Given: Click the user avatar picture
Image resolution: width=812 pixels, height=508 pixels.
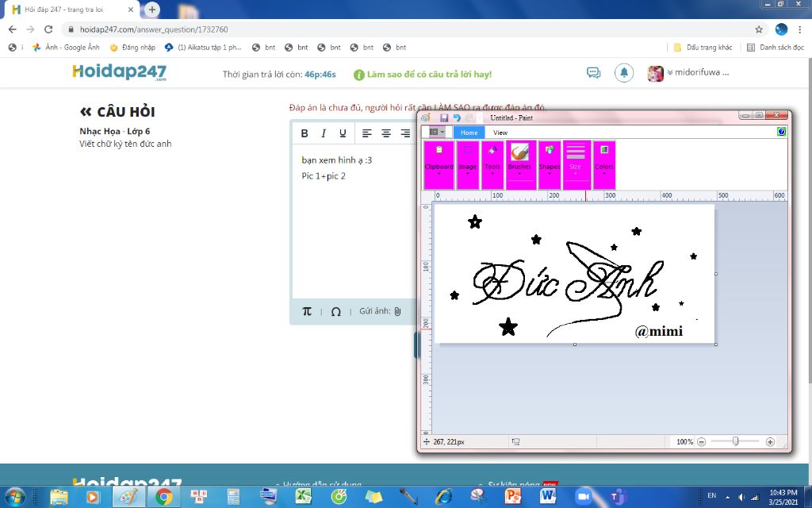Looking at the screenshot, I should tap(655, 74).
